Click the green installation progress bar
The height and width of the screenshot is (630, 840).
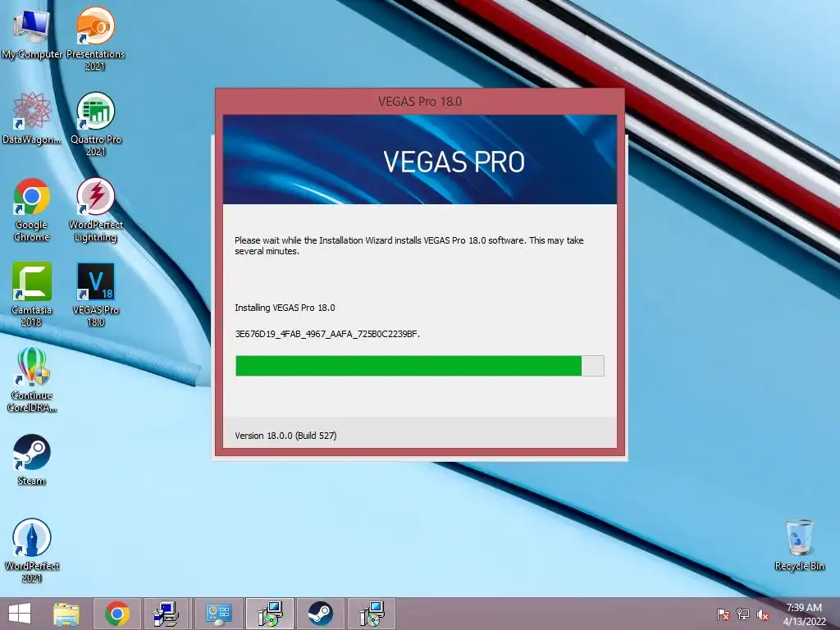(419, 366)
